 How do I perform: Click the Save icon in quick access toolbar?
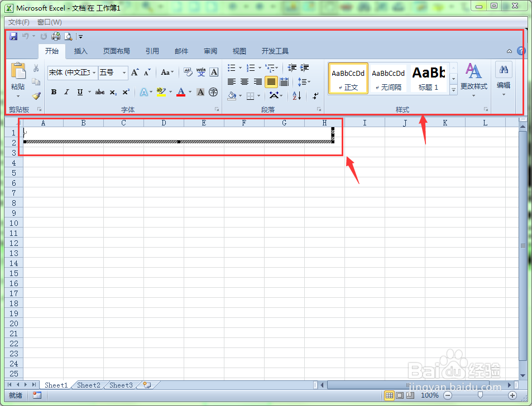click(13, 36)
